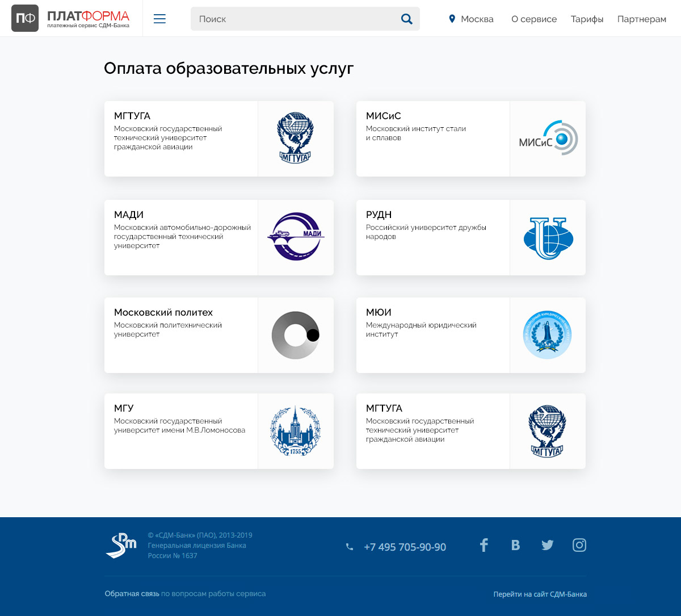Viewport: 681px width, 616px height.
Task: Click the МИСиС logo image
Action: [x=548, y=138]
